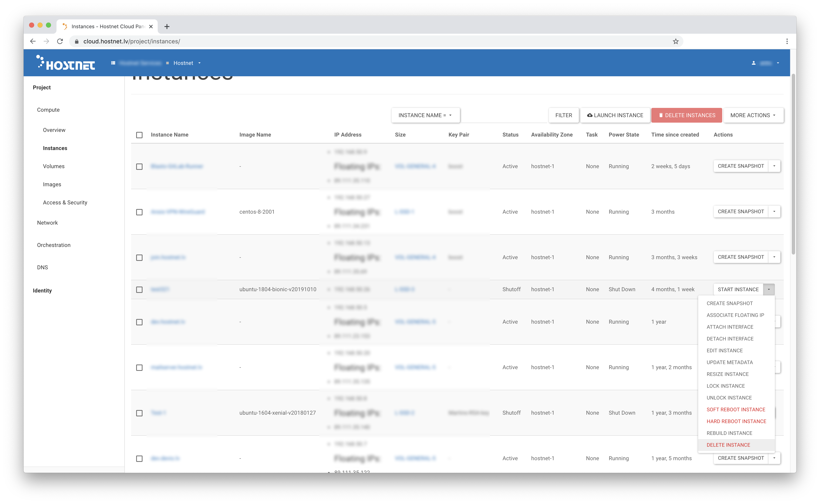Go back using browser back arrow
Image resolution: width=820 pixels, height=504 pixels.
pos(33,41)
